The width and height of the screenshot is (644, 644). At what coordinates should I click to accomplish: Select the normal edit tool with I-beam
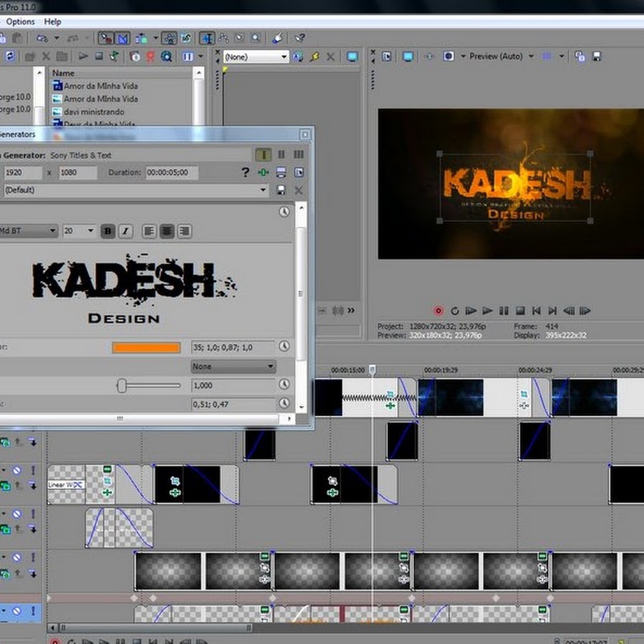click(x=207, y=38)
